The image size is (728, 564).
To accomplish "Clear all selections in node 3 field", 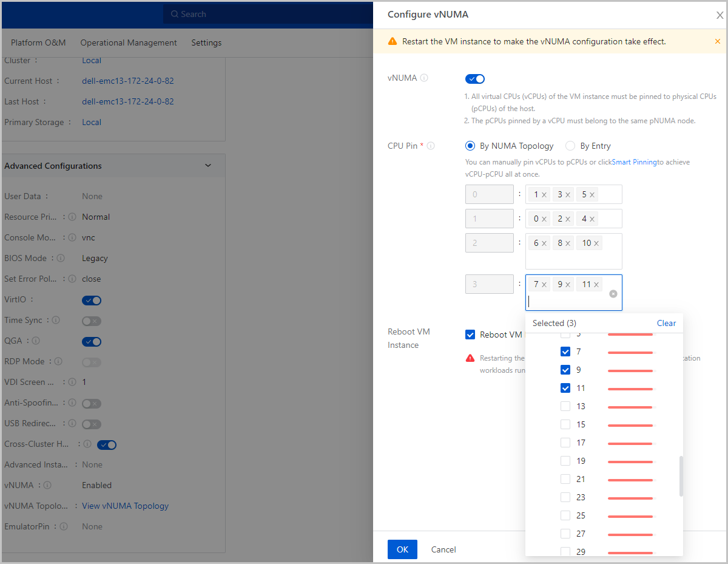I will [x=613, y=293].
